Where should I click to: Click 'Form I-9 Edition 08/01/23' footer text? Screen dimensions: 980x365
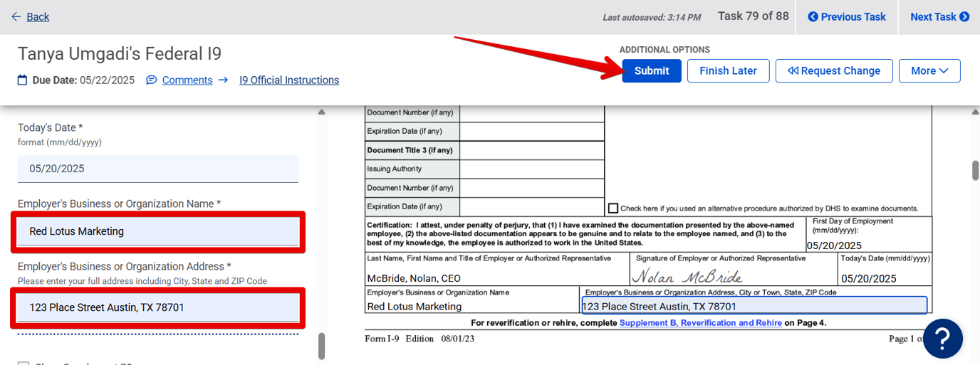point(419,339)
